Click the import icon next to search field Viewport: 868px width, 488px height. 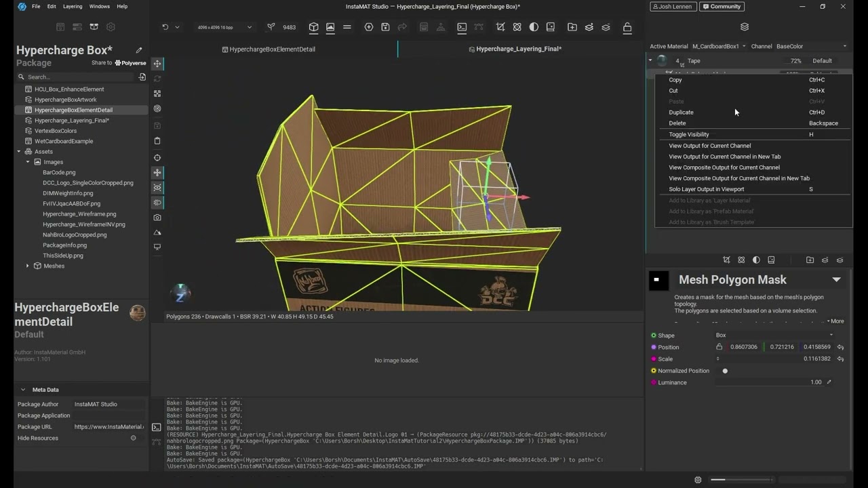142,77
